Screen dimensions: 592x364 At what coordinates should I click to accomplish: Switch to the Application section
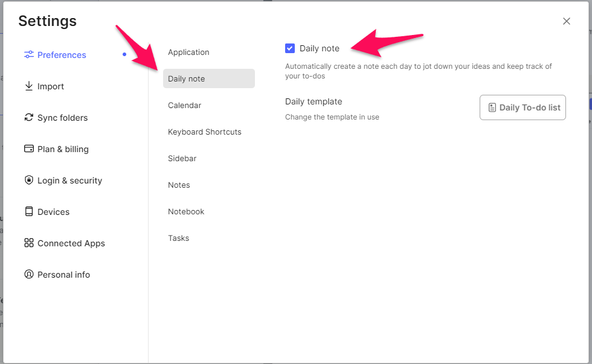pos(188,52)
